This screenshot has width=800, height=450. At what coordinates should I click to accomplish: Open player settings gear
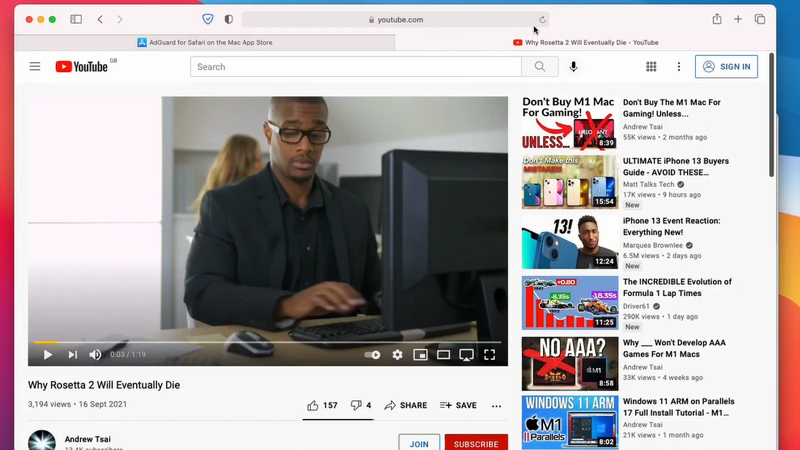pyautogui.click(x=397, y=355)
